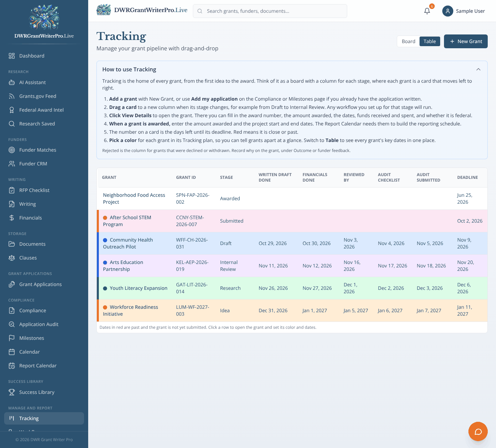Click the Financials dollar sign icon
The image size is (496, 448).
(12, 218)
